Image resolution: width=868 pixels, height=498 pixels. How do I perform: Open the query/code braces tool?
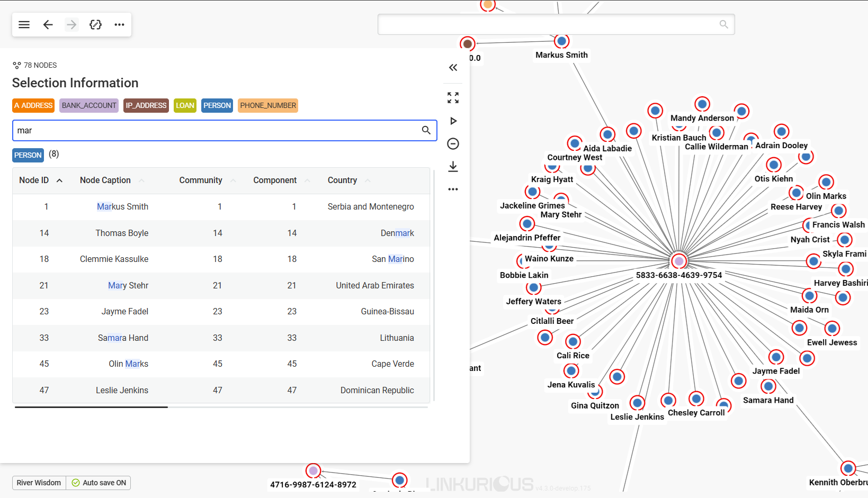(95, 25)
